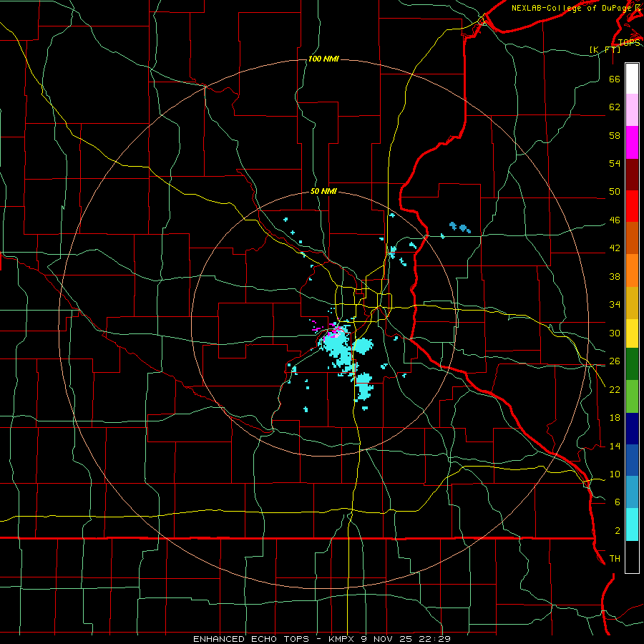Viewport: 644px width, 644px height.
Task: Click the blue echo cells in the northeast
Action: (459, 227)
